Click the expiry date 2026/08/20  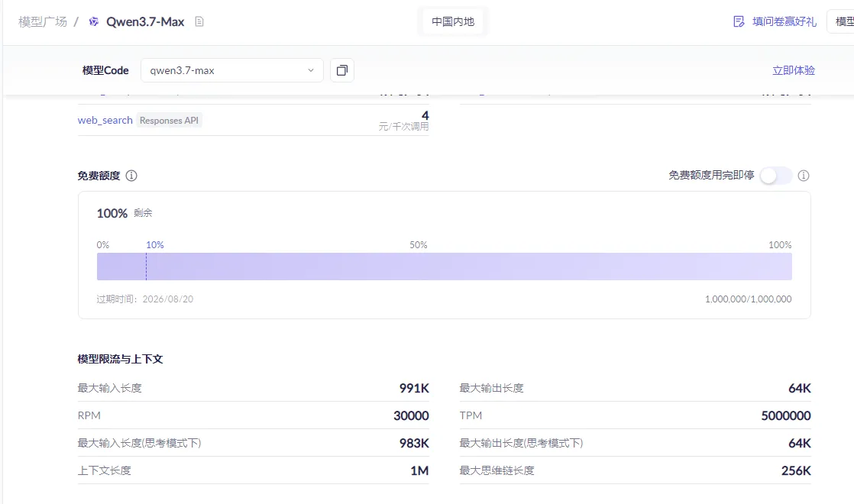click(x=168, y=299)
